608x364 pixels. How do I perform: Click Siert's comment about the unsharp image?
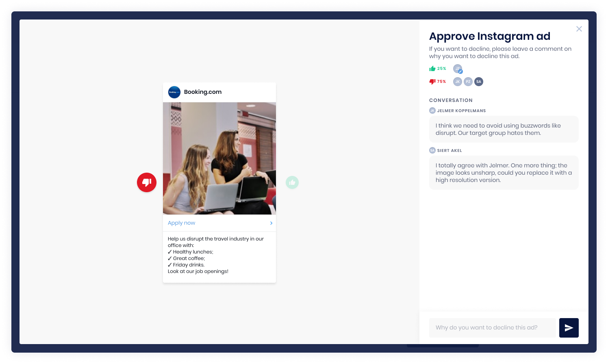point(504,173)
